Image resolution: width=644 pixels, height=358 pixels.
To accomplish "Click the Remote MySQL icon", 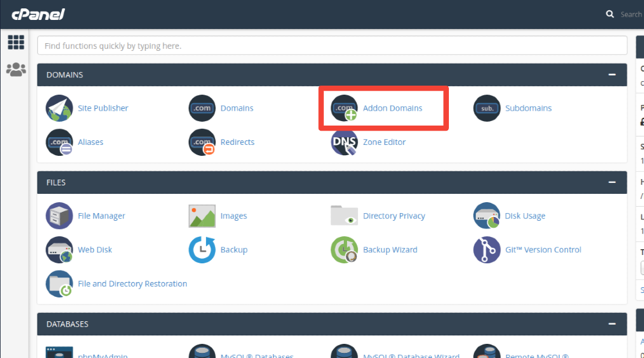I will coord(487,352).
